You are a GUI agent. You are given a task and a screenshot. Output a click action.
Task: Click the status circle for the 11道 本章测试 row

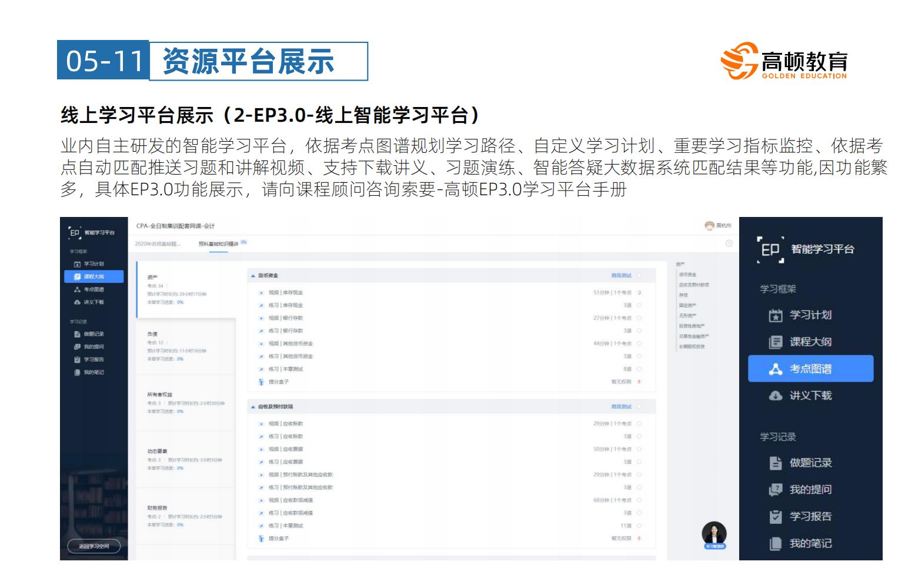639,526
